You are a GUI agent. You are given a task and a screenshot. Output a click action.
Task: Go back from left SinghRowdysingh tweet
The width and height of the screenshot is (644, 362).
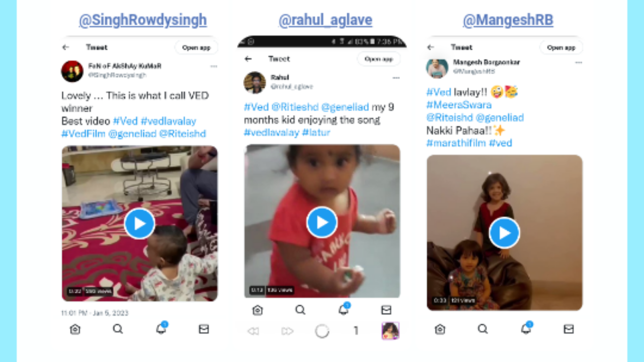coord(65,47)
